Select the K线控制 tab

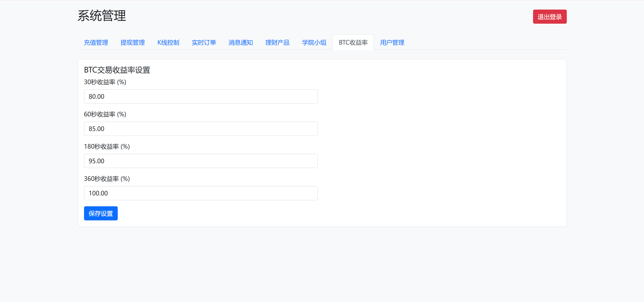(168, 43)
